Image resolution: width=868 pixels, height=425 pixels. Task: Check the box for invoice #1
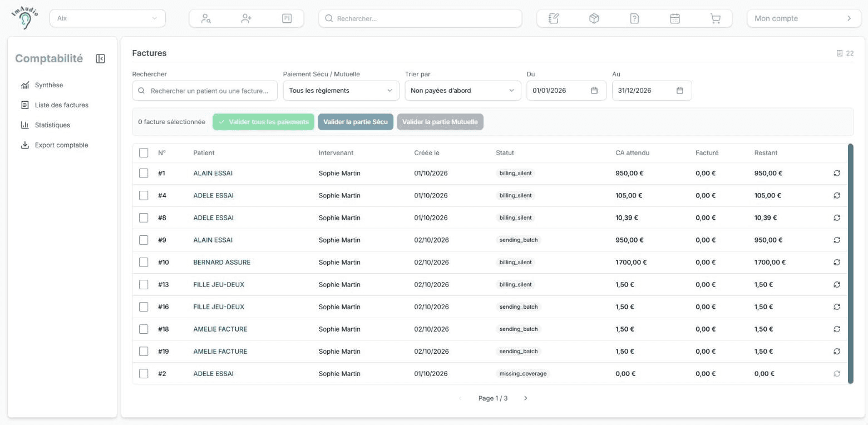(144, 173)
